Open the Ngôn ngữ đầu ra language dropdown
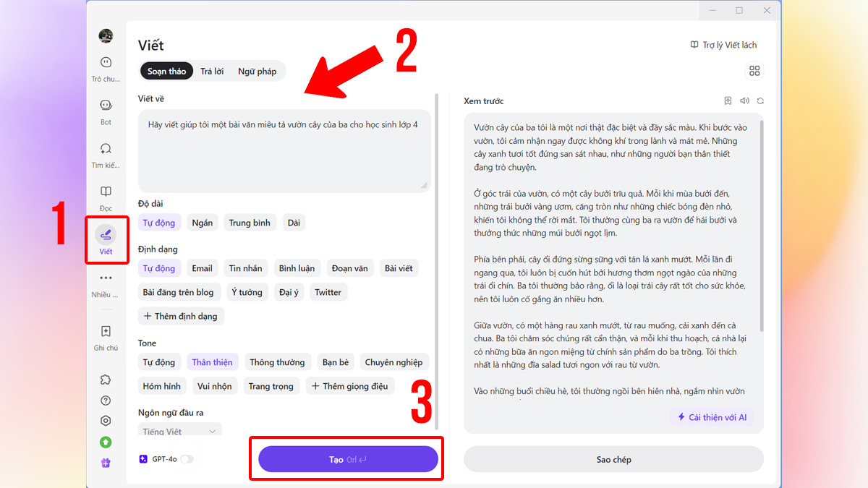Screen dimensions: 868x488 pyautogui.click(x=179, y=431)
